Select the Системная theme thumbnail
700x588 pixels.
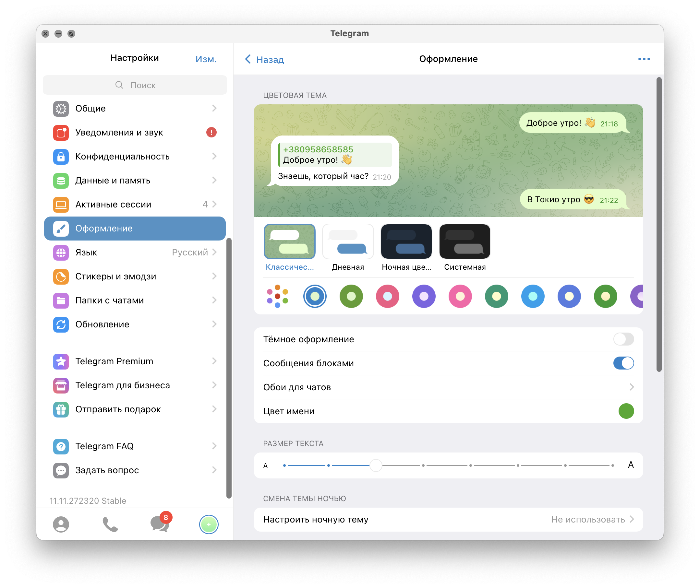465,241
